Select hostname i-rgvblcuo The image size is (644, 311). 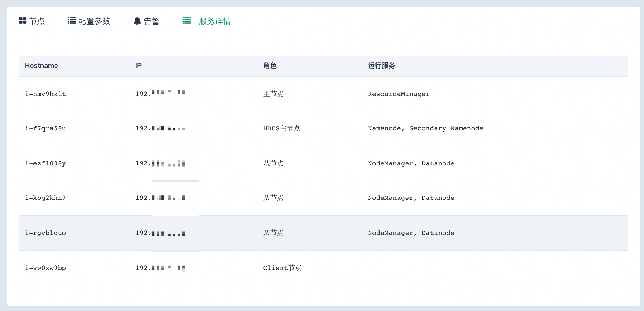coord(46,233)
